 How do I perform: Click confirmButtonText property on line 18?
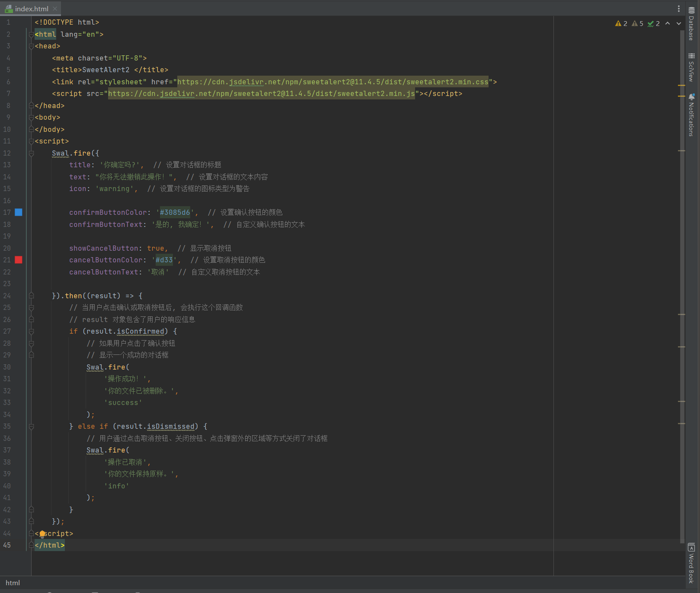[106, 224]
